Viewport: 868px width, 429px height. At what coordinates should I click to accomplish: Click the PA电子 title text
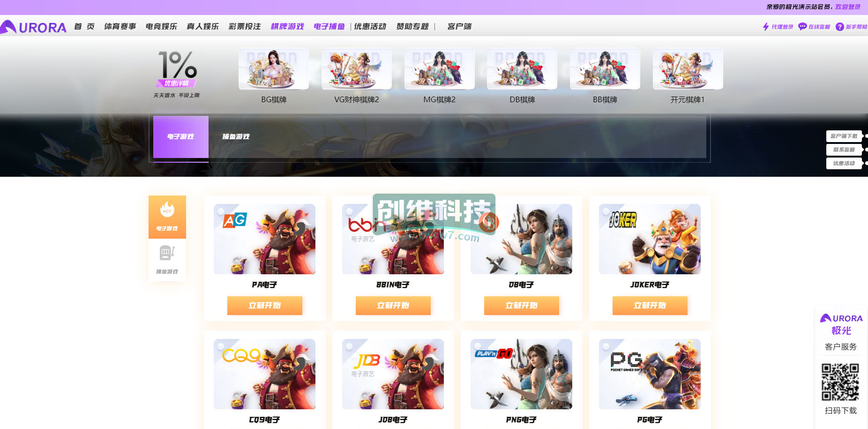[264, 285]
